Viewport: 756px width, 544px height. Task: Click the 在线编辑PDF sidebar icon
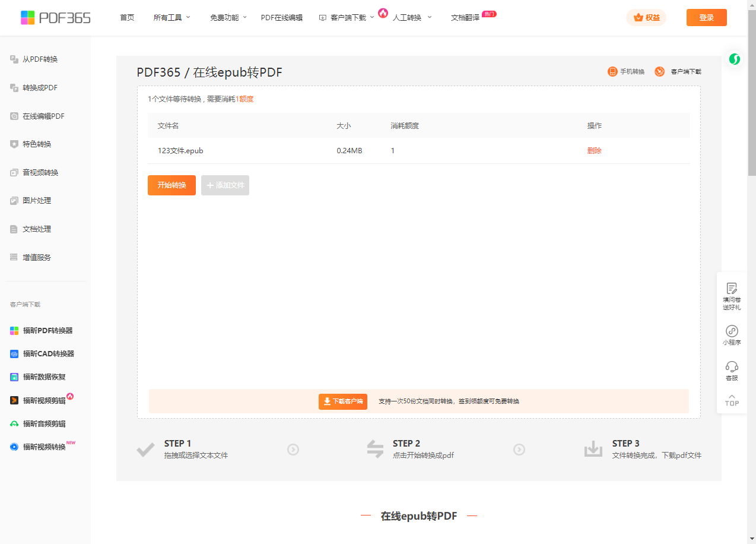(x=14, y=116)
